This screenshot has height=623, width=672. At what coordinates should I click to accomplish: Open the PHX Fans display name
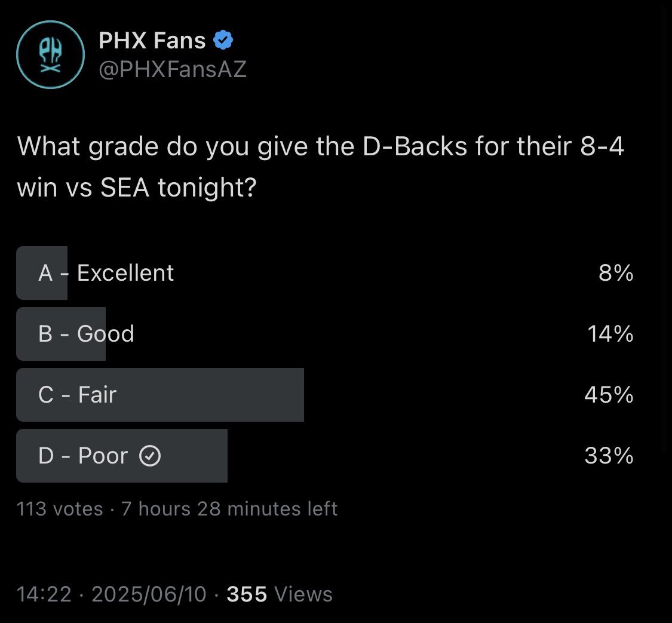point(152,41)
